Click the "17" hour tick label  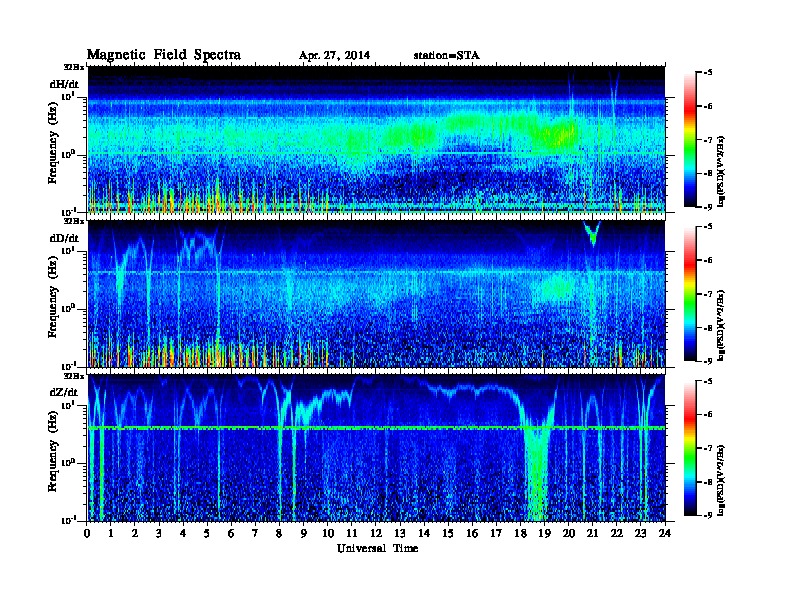tap(496, 533)
